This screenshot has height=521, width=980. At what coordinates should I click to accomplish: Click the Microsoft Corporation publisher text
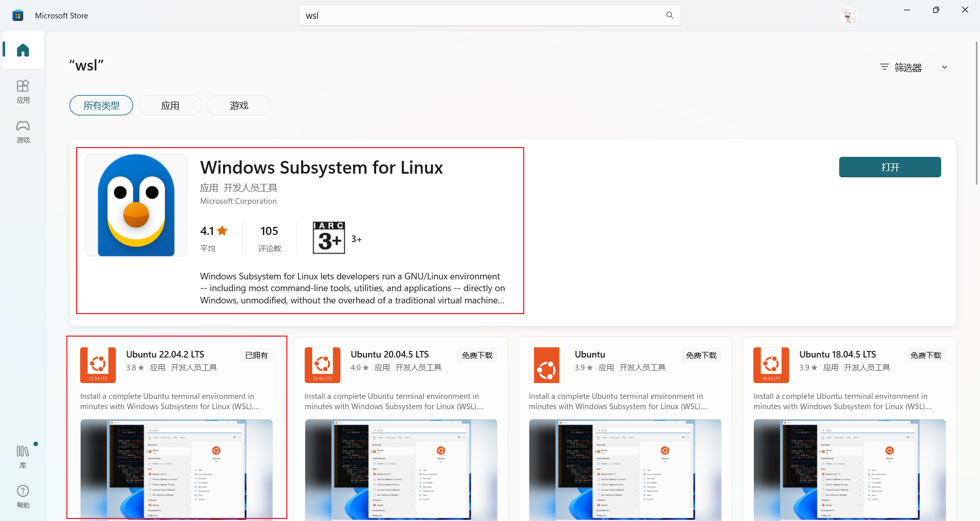pyautogui.click(x=238, y=201)
